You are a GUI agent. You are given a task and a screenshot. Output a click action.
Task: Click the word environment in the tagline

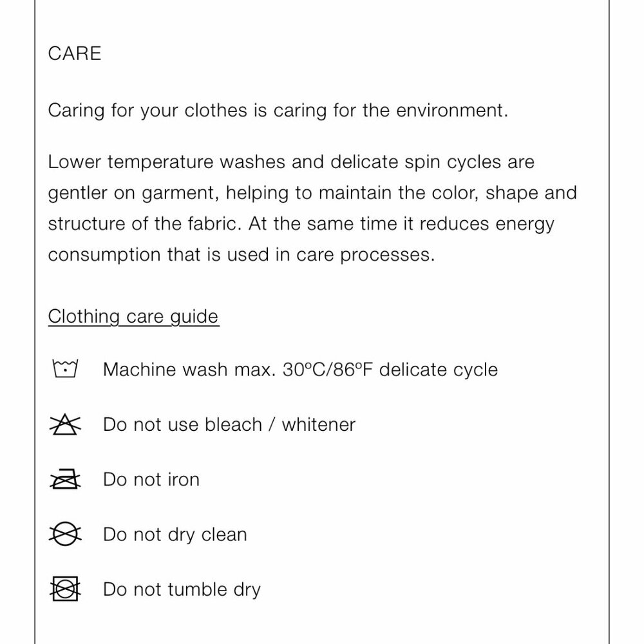452,110
